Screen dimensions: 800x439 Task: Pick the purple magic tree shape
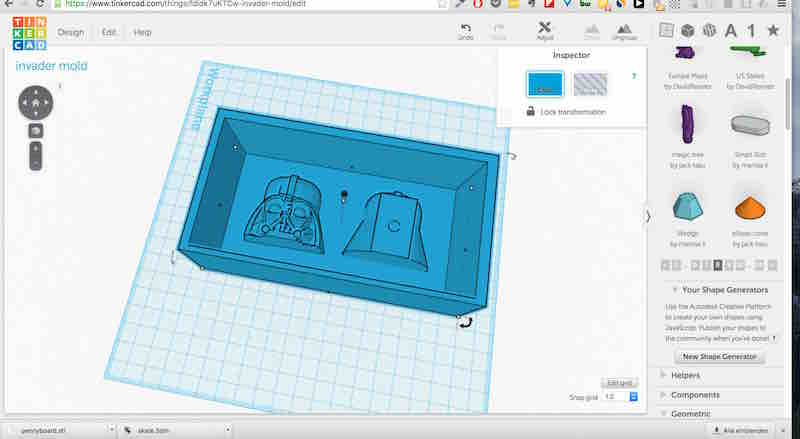(687, 124)
